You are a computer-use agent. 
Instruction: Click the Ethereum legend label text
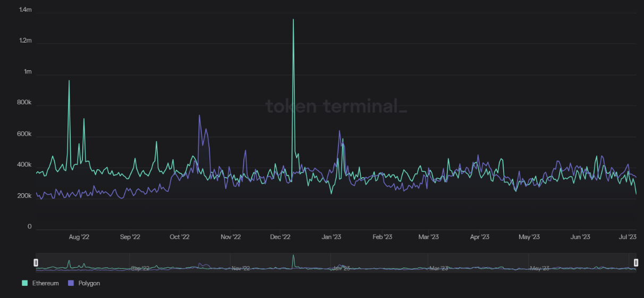tap(45, 284)
